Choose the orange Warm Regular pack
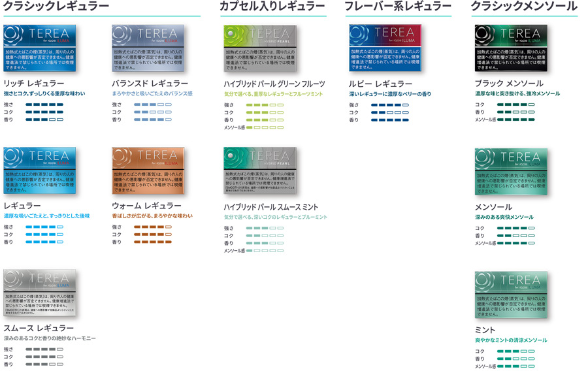The width and height of the screenshot is (588, 373). (148, 170)
